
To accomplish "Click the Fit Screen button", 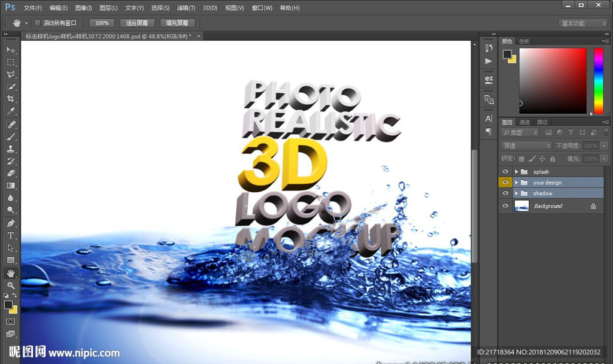I will click(137, 23).
